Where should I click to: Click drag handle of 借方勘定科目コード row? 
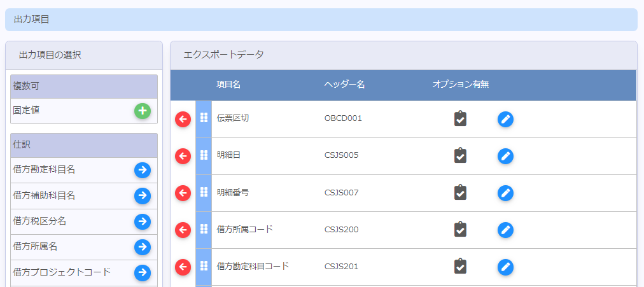click(204, 266)
